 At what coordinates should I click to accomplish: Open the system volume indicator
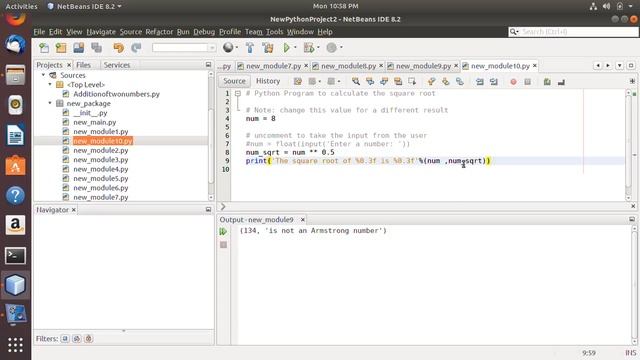[607, 6]
